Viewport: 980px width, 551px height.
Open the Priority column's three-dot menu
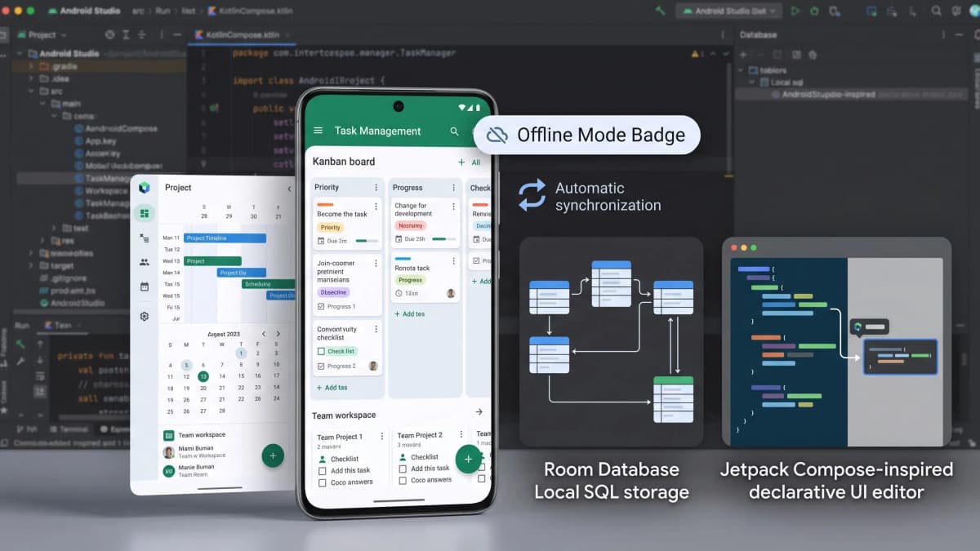click(x=376, y=187)
